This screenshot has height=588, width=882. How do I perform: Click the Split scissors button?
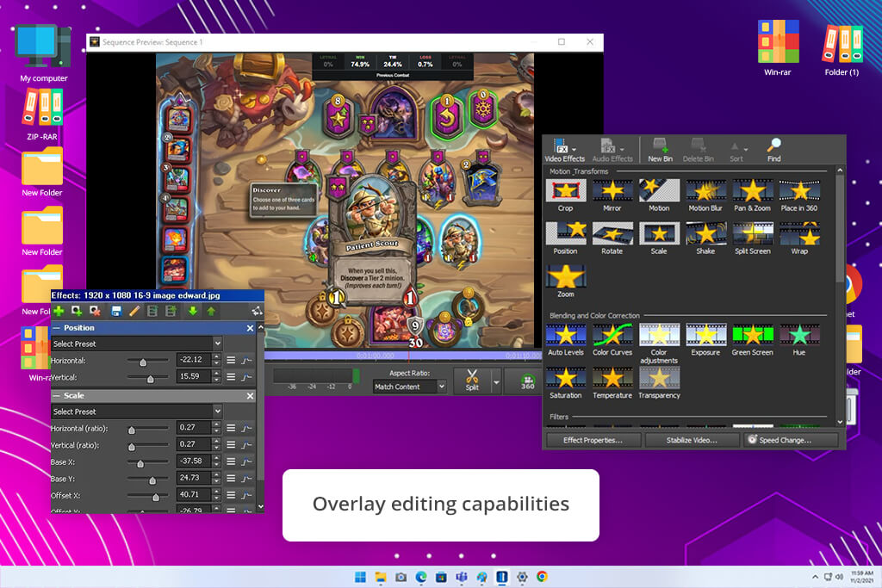(472, 381)
